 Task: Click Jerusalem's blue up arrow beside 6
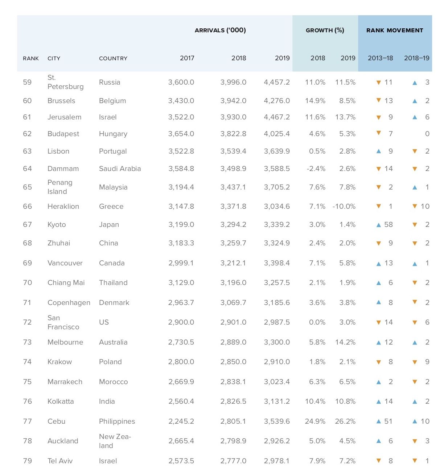415,117
